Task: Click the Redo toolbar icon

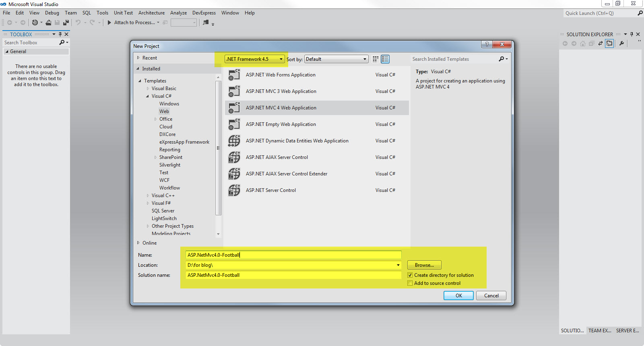Action: [92, 23]
